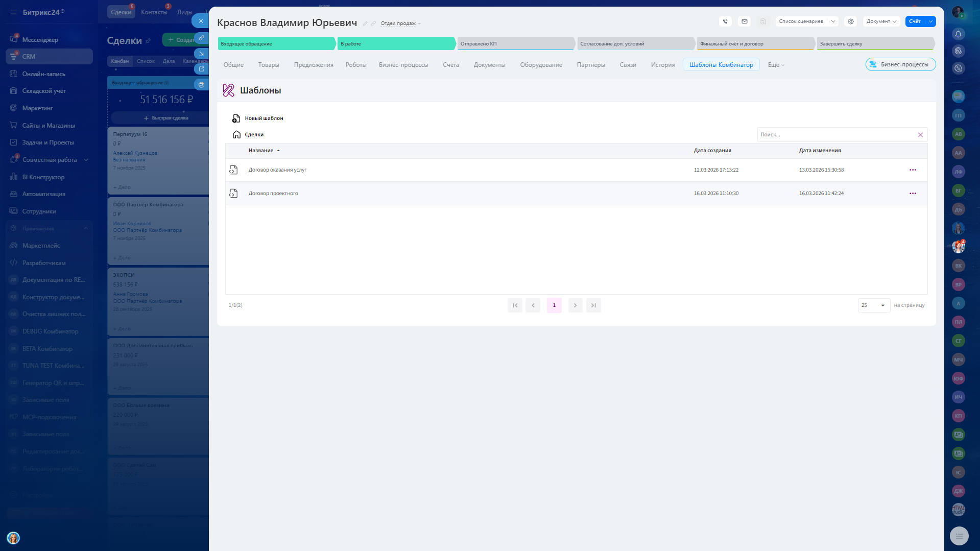
Task: Select page 1 in pagination
Action: [x=554, y=305]
